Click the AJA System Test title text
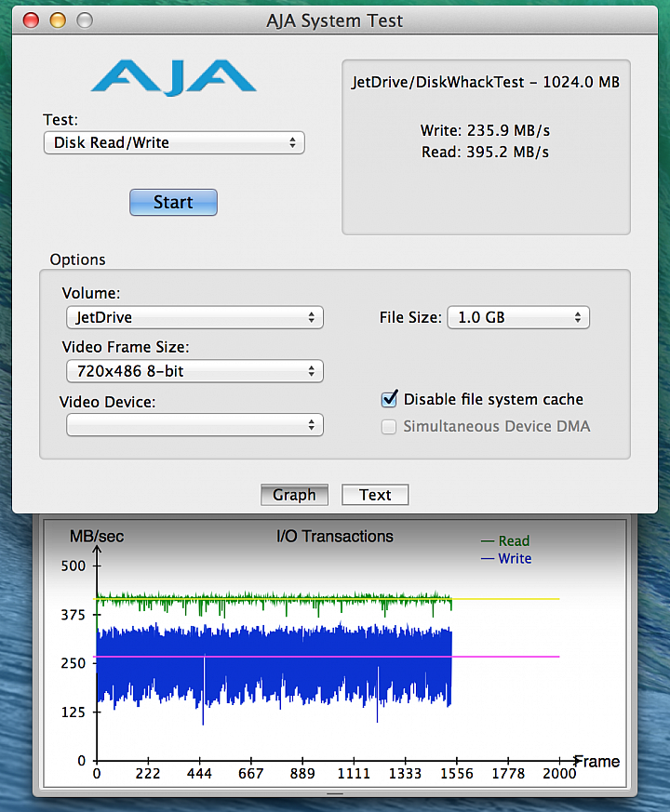This screenshot has width=670, height=812. [335, 20]
